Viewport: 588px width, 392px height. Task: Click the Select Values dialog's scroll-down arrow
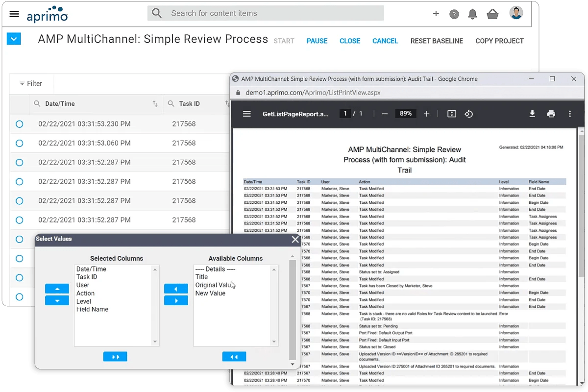pyautogui.click(x=293, y=364)
